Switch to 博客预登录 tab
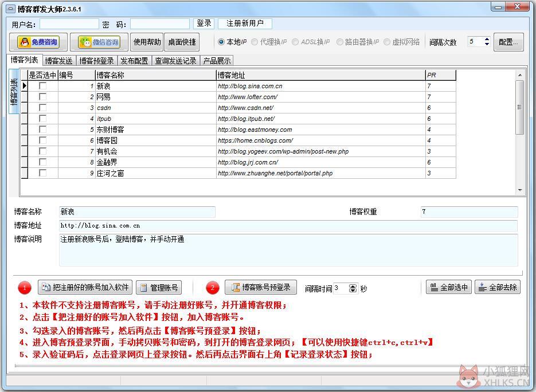This screenshot has width=536, height=392. (97, 61)
